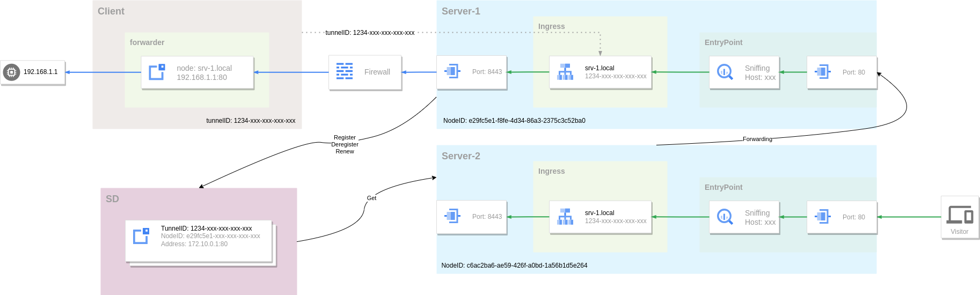980x295 pixels.
Task: Click Server-1 Port 80 connector icon
Action: click(x=822, y=71)
